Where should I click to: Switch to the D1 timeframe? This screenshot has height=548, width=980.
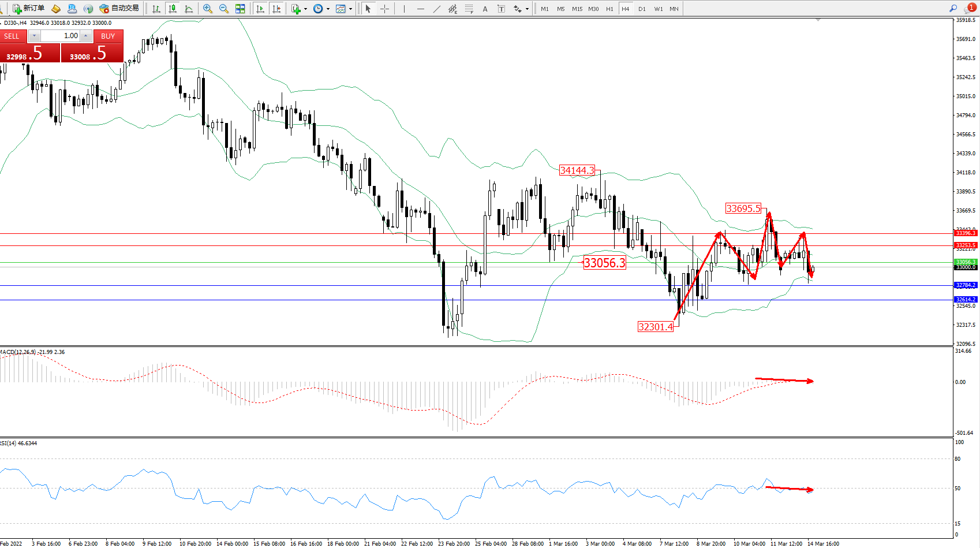click(642, 9)
